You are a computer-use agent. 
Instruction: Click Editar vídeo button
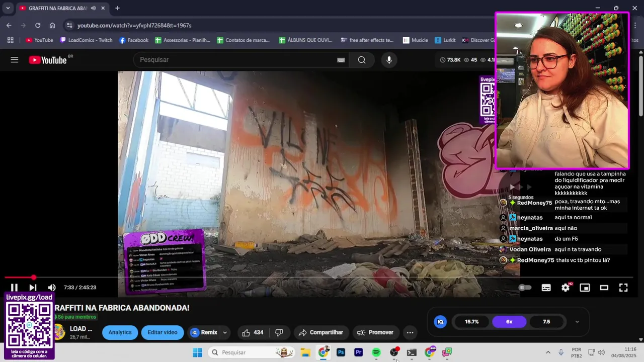[163, 332]
